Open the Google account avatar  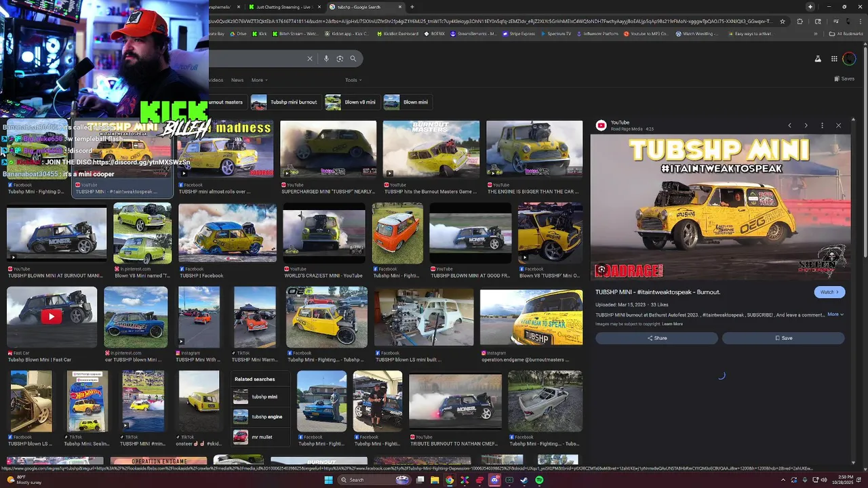[x=849, y=59]
